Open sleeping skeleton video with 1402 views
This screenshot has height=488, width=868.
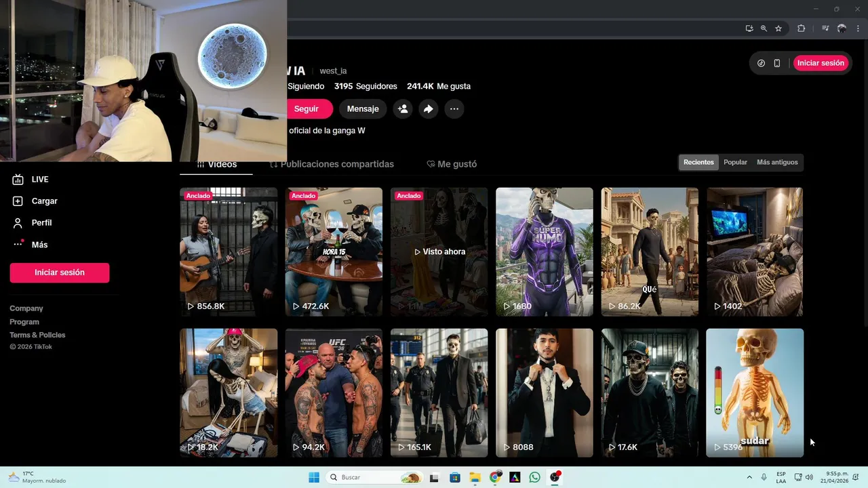coord(755,252)
